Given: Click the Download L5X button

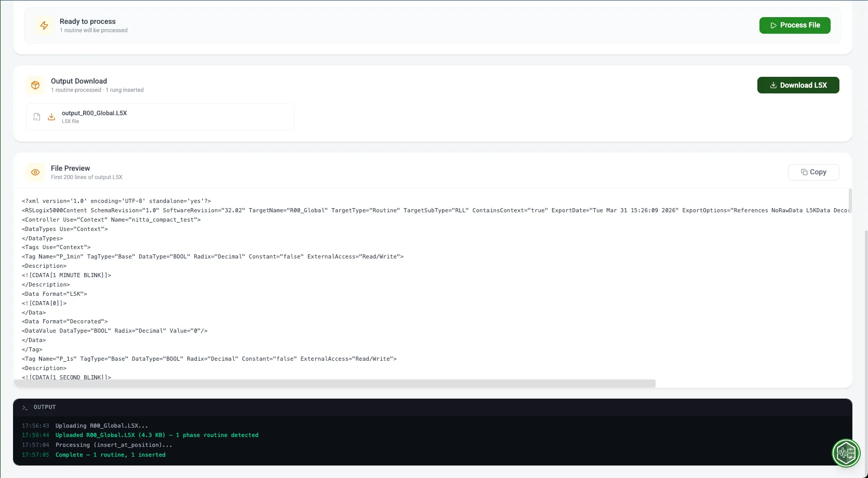Looking at the screenshot, I should pos(798,85).
